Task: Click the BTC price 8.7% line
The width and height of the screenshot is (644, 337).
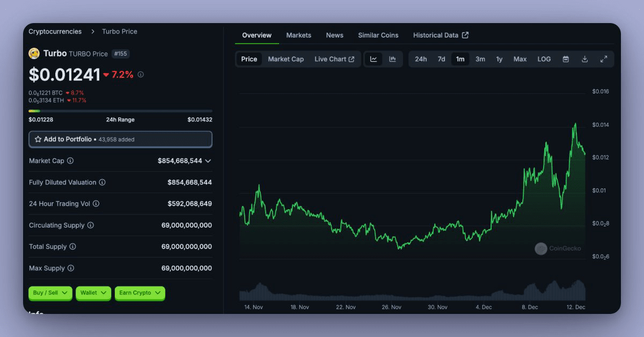Action: [56, 93]
